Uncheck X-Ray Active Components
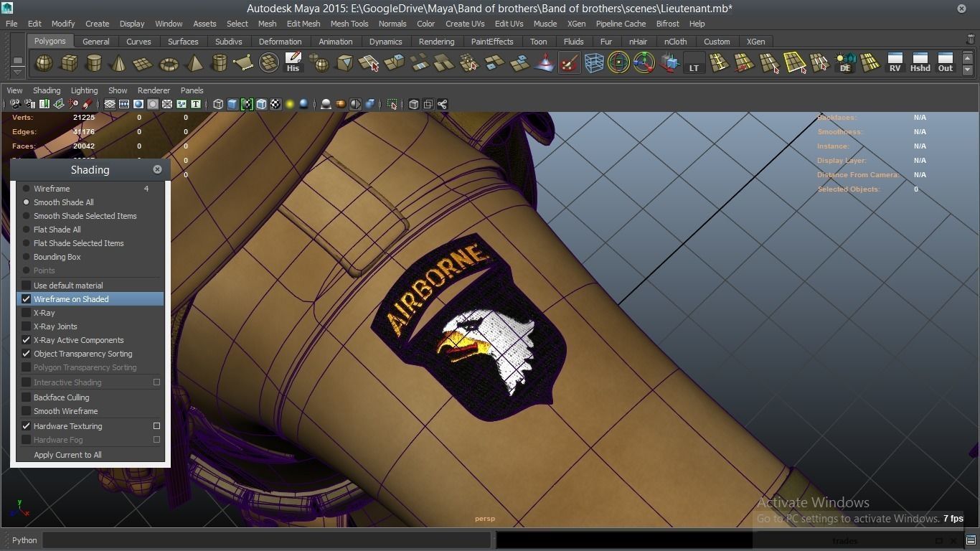 coord(27,340)
